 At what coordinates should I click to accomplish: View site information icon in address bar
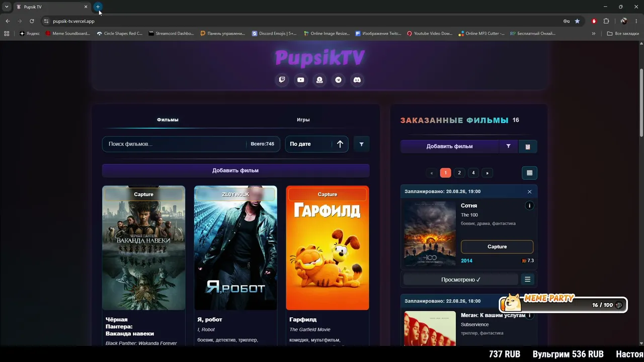46,21
